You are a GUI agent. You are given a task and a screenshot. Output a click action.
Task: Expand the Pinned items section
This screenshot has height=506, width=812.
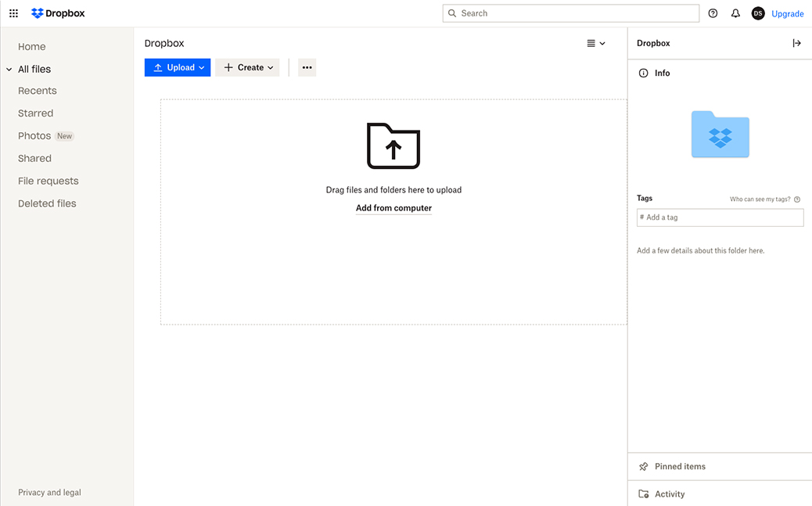pyautogui.click(x=680, y=466)
